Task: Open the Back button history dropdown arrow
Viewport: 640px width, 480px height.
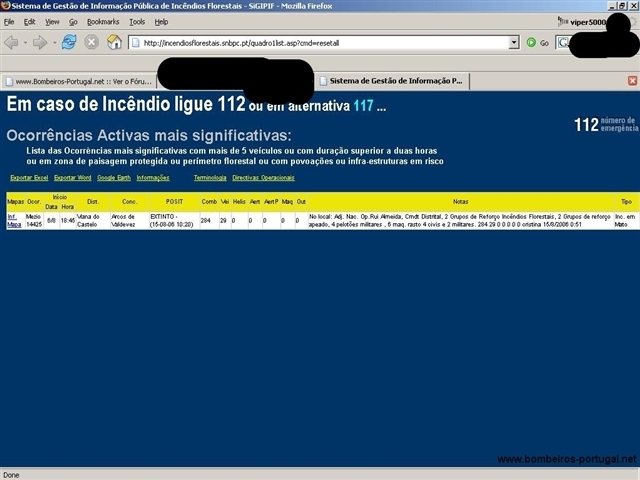Action: pos(25,42)
